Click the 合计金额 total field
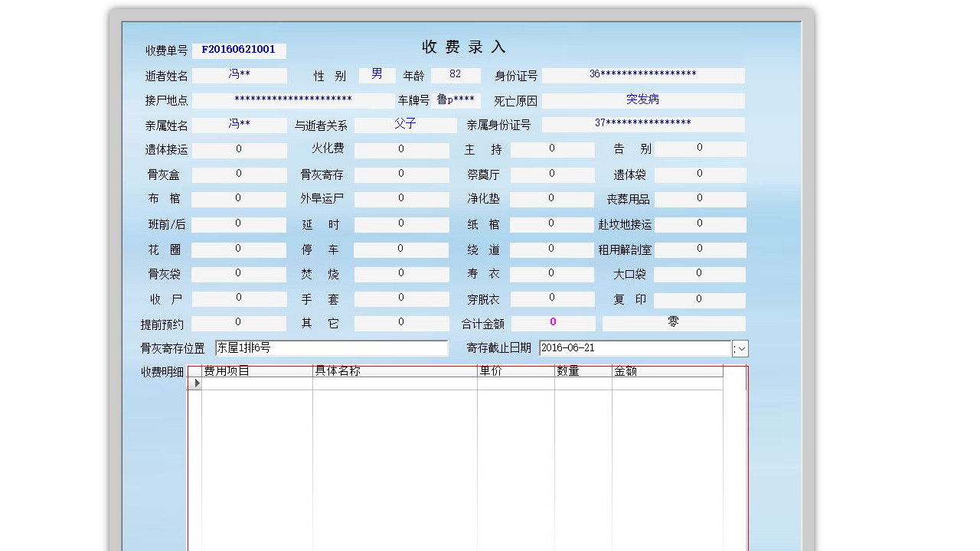Screen dimensions: 980x551 coord(552,322)
